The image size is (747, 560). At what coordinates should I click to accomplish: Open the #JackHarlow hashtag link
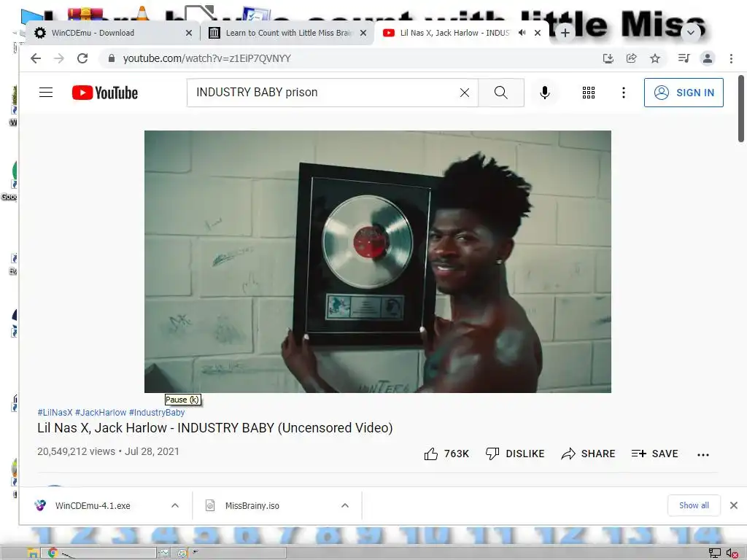point(101,413)
